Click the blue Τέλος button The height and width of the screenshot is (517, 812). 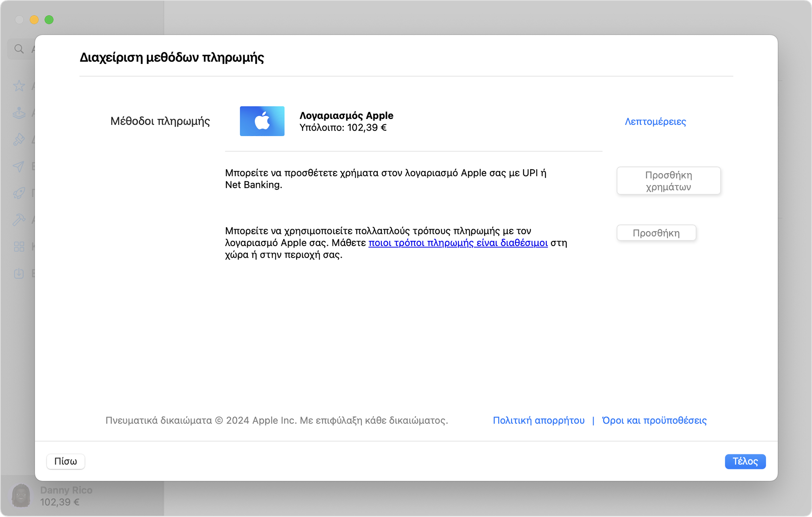pyautogui.click(x=745, y=461)
